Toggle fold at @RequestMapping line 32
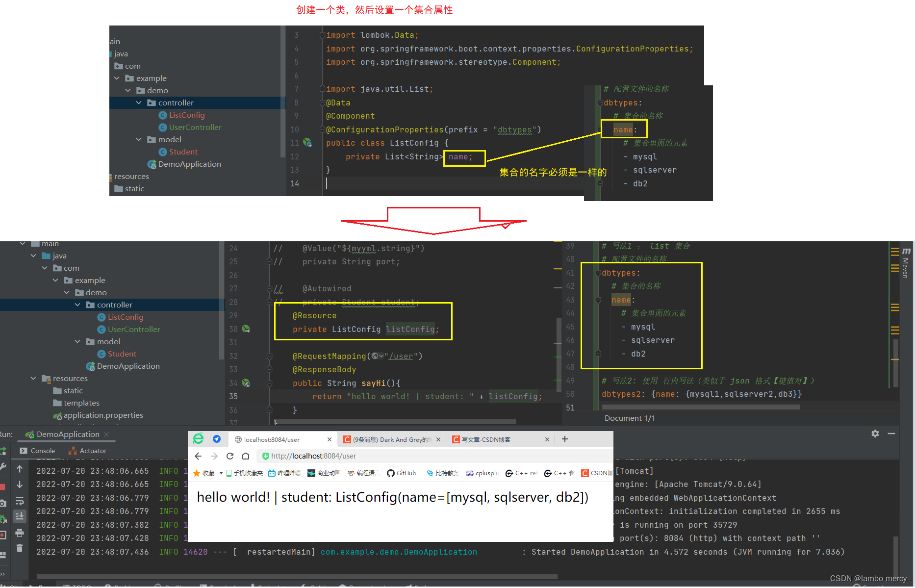The width and height of the screenshot is (915, 588). point(269,356)
